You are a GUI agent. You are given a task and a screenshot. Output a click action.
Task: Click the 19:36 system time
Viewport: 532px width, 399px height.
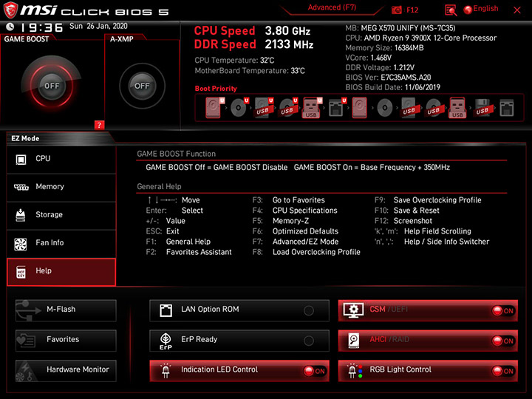click(42, 27)
